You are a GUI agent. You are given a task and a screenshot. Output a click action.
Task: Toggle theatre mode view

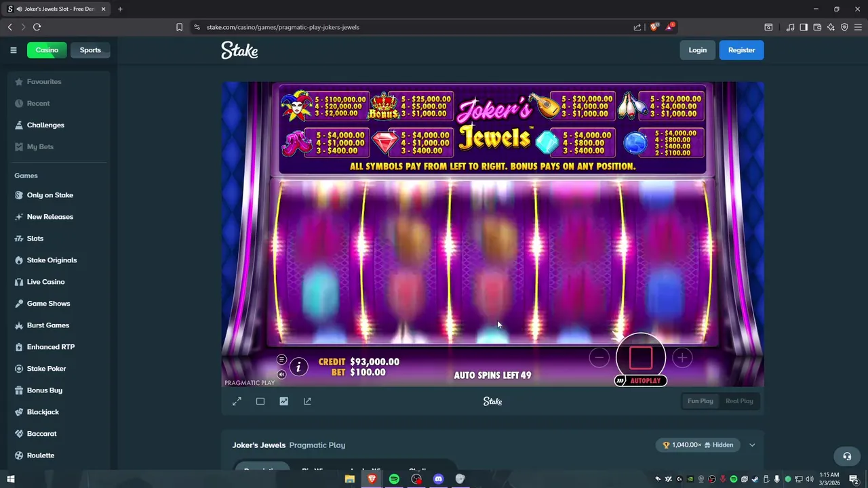[260, 401]
